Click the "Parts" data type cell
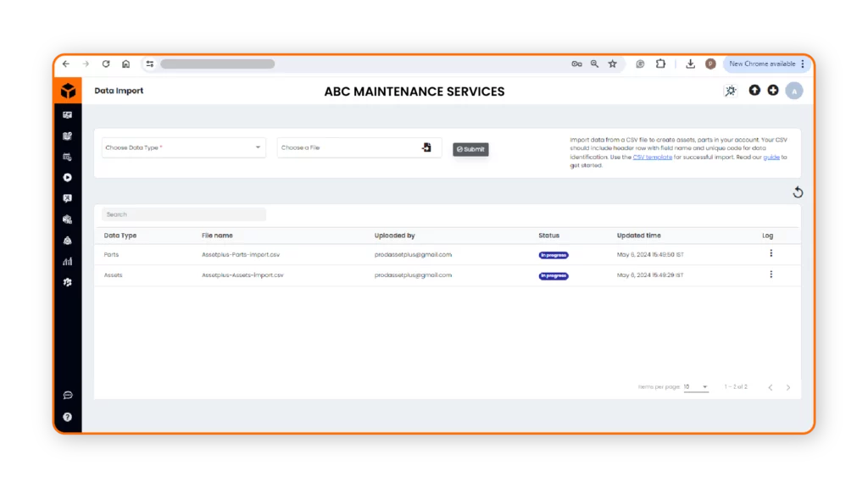The width and height of the screenshot is (868, 488). click(x=111, y=254)
